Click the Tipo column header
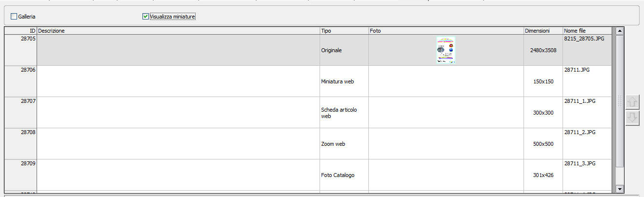 [344, 31]
